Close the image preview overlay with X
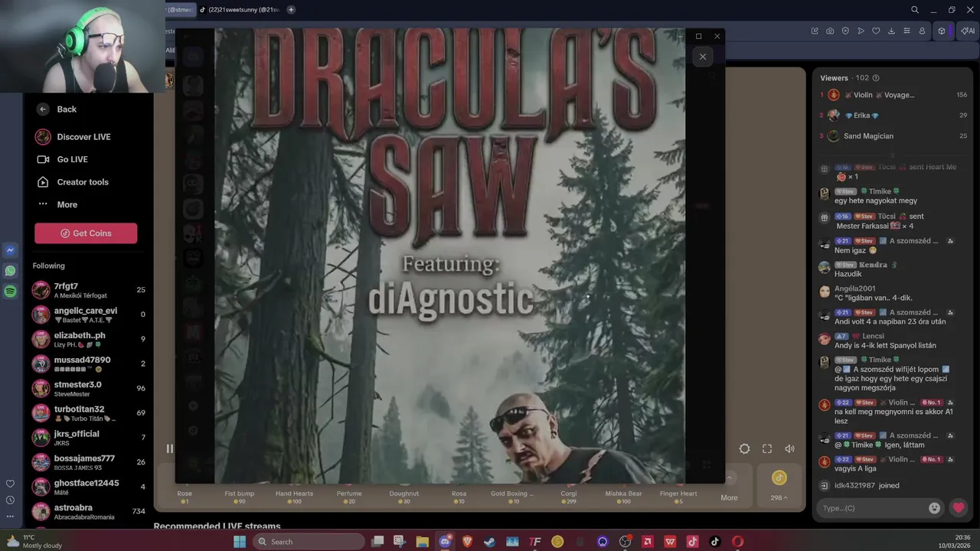The height and width of the screenshot is (551, 980). click(703, 57)
